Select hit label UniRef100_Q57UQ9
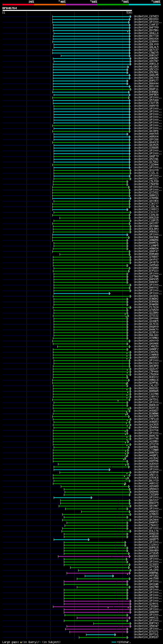Screen dimensions: 163x644 (x=146, y=100)
